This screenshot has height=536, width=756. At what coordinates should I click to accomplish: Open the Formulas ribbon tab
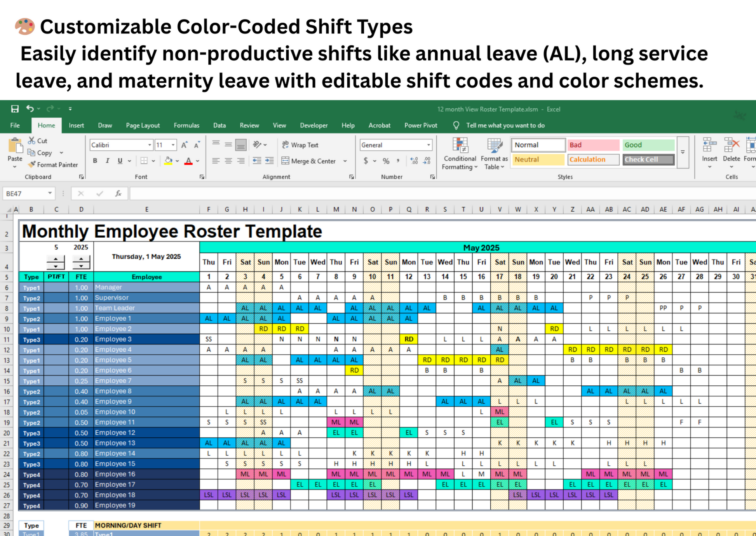[186, 125]
